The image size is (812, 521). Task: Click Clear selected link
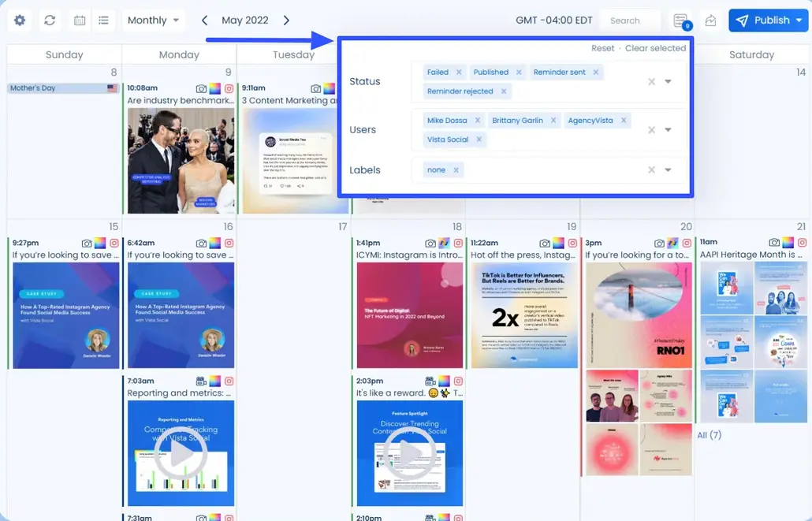coord(655,48)
